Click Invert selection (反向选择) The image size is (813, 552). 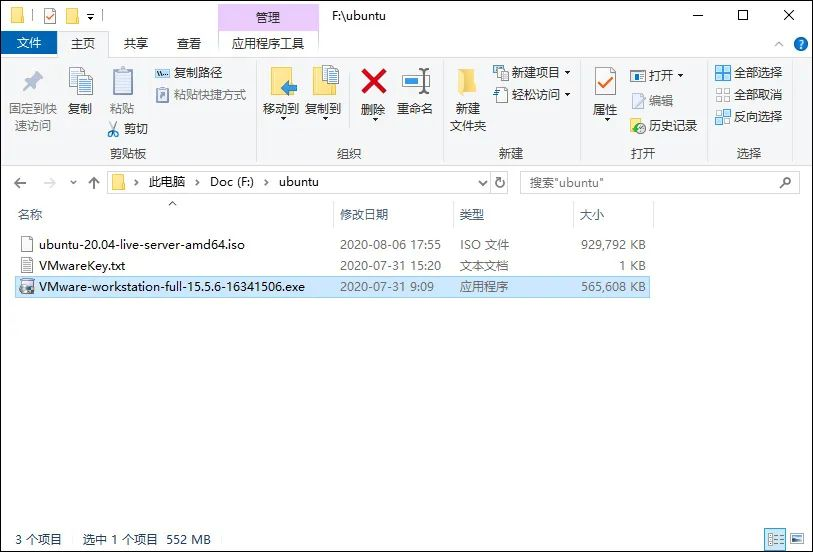click(748, 117)
